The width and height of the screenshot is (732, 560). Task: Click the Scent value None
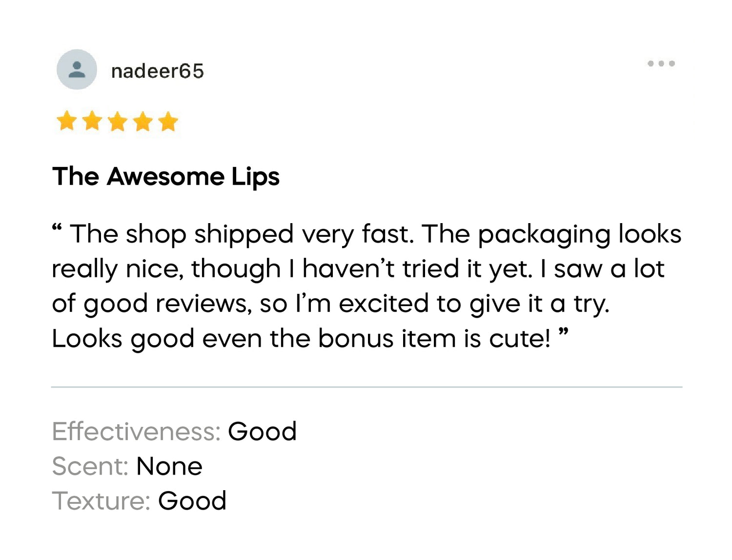pos(169,466)
